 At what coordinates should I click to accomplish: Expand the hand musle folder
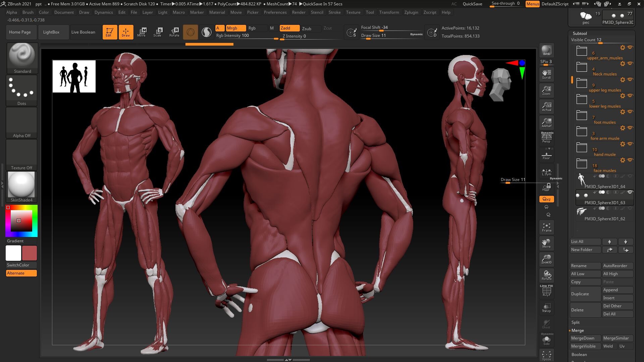point(581,148)
